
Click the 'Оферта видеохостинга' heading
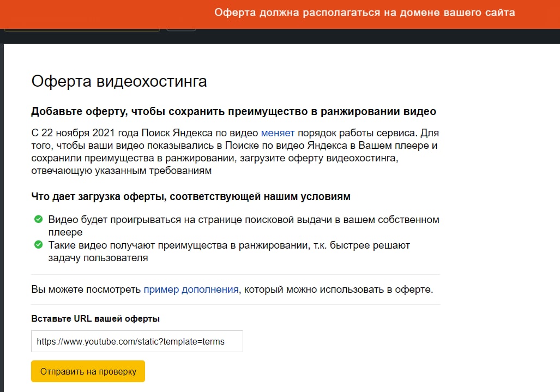click(x=119, y=81)
